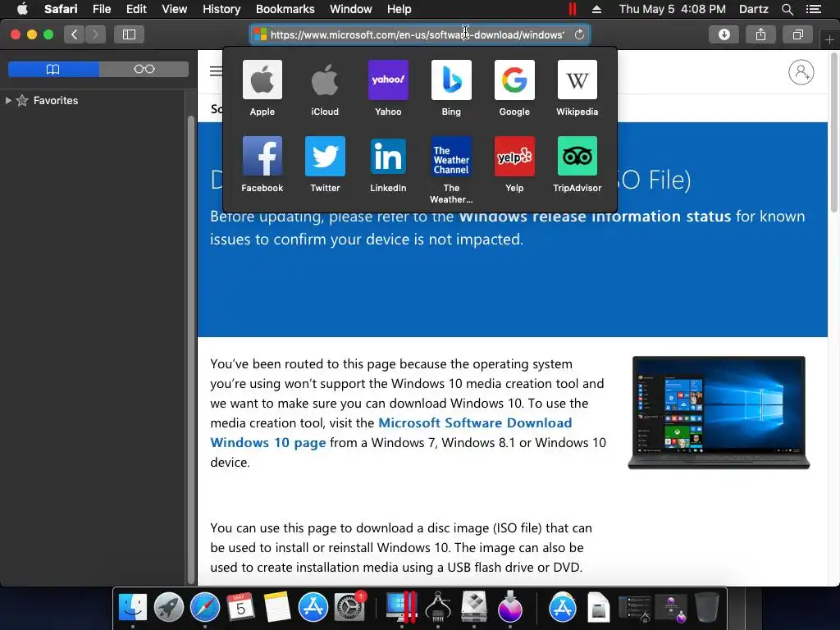Open the History menu
This screenshot has width=840, height=630.
pyautogui.click(x=221, y=9)
